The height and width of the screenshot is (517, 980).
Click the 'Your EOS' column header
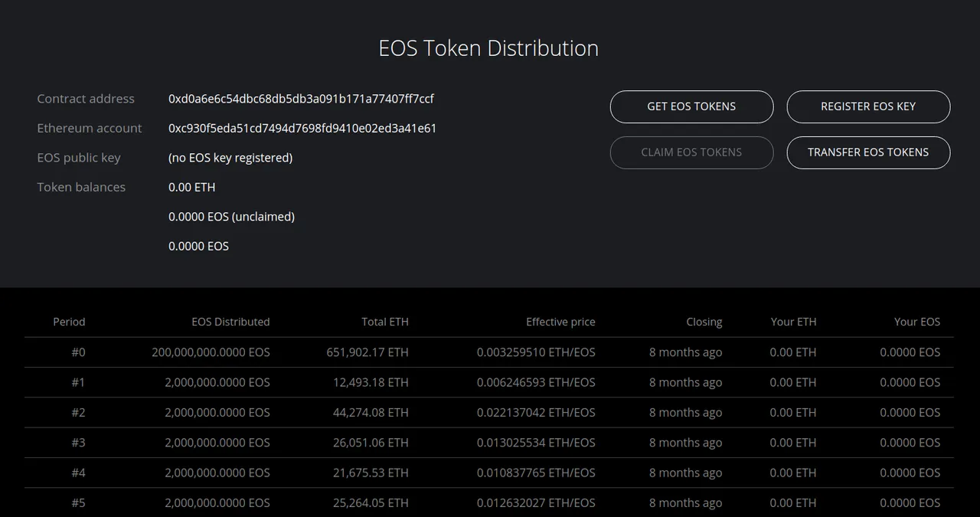[x=917, y=322]
